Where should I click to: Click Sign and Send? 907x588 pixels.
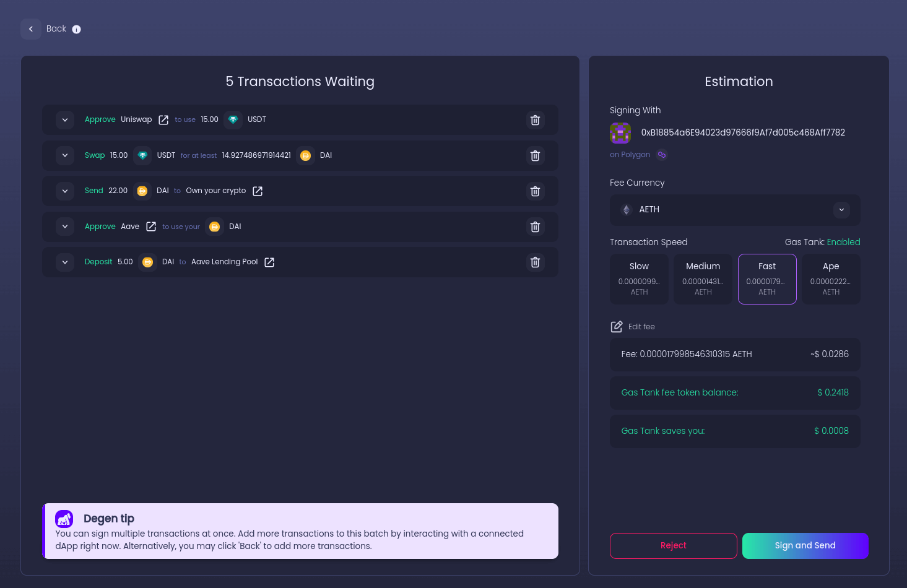coord(805,545)
